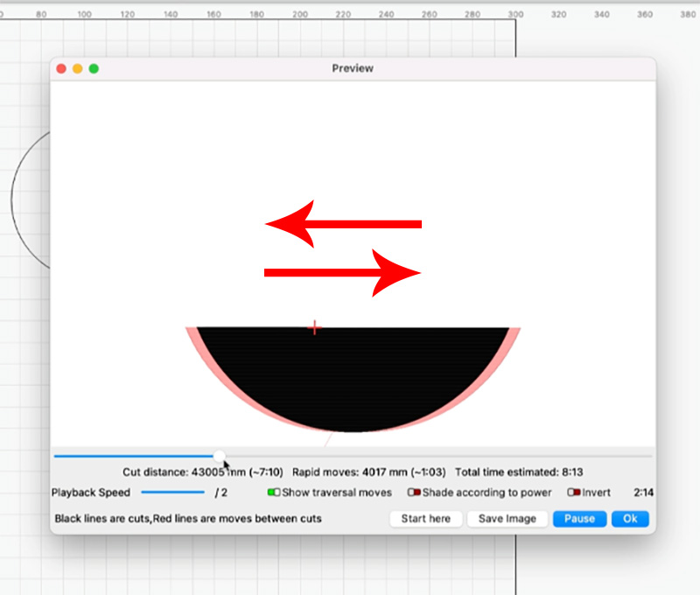The image size is (700, 595).
Task: Disable Show traversal moves toggle
Action: [274, 493]
